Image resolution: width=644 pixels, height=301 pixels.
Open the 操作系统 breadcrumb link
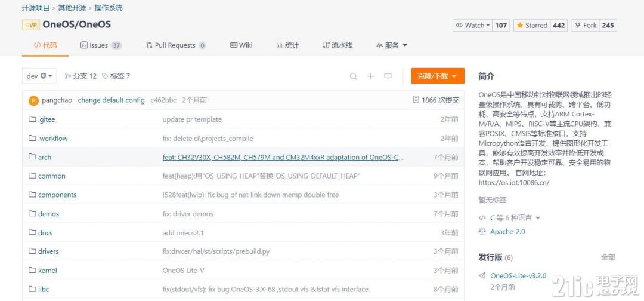109,8
